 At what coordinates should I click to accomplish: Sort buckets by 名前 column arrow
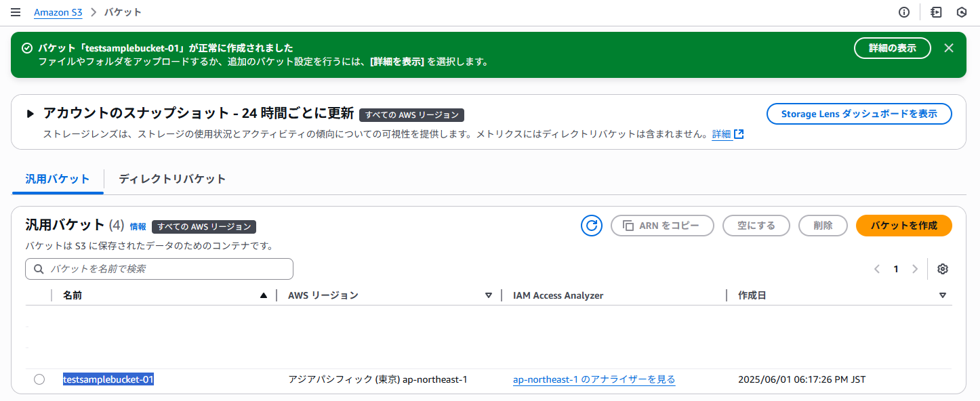click(x=264, y=295)
